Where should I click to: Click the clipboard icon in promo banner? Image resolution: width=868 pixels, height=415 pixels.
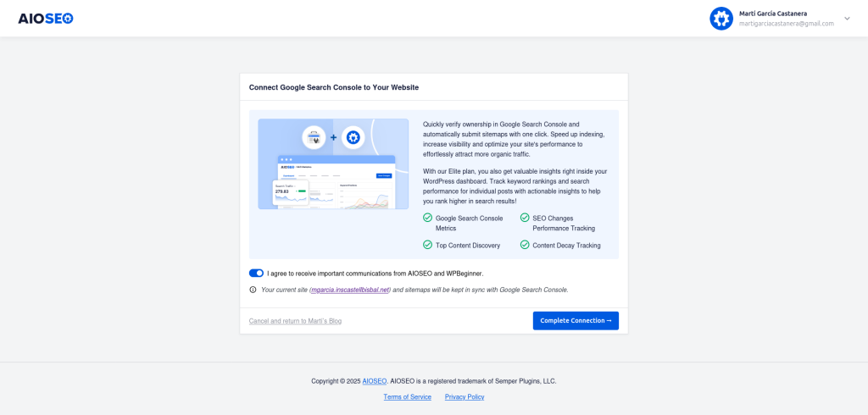click(314, 137)
